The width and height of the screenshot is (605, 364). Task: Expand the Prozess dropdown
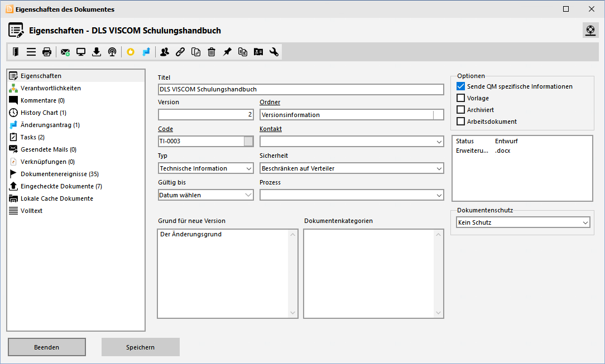(439, 195)
